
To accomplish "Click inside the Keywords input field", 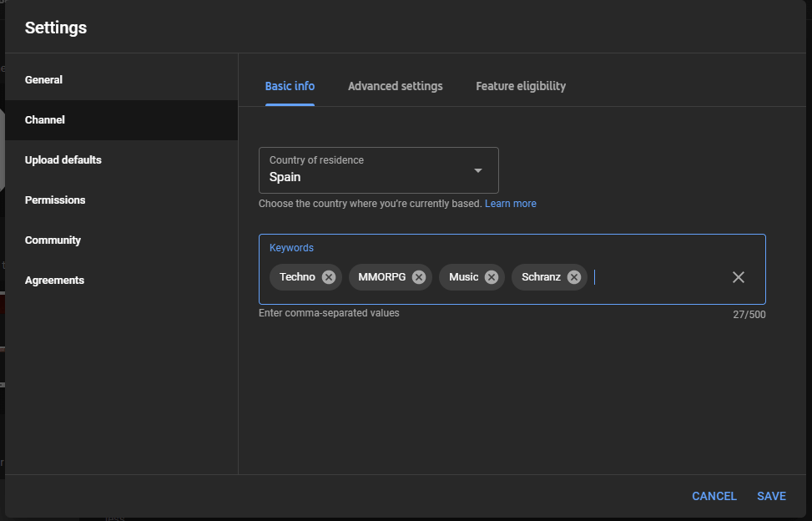I will tap(655, 277).
